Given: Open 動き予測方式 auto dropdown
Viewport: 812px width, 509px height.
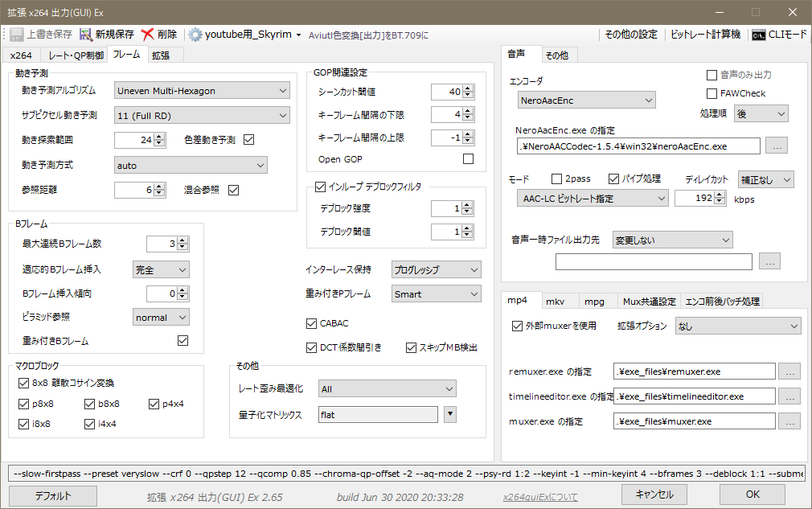Looking at the screenshot, I should click(x=191, y=165).
